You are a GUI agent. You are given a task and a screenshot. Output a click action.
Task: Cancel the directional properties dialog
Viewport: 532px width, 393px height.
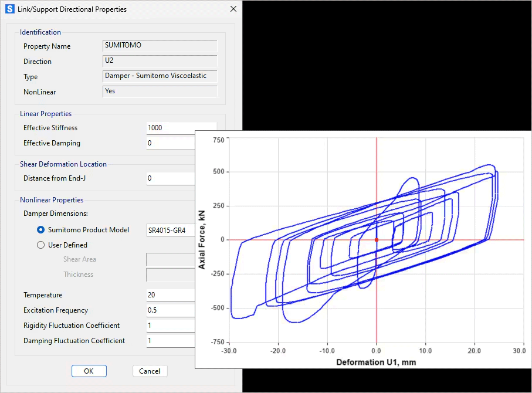tap(150, 371)
